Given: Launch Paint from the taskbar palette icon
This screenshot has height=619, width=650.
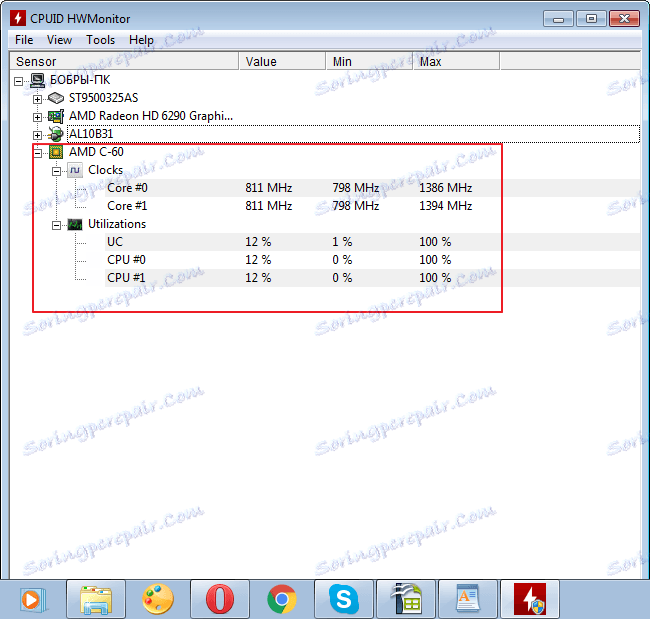Looking at the screenshot, I should [x=158, y=600].
